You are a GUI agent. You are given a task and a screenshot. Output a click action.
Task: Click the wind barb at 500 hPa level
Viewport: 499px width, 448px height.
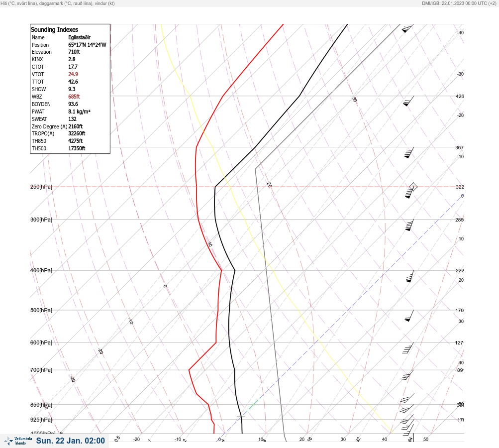tap(409, 316)
